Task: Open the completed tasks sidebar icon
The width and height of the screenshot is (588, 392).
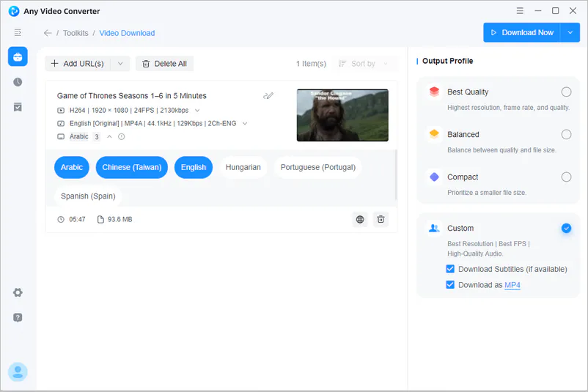Action: [18, 107]
